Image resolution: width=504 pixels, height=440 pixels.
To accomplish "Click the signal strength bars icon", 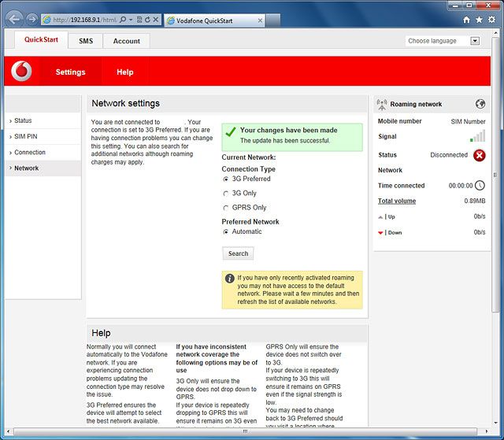I will pos(478,137).
